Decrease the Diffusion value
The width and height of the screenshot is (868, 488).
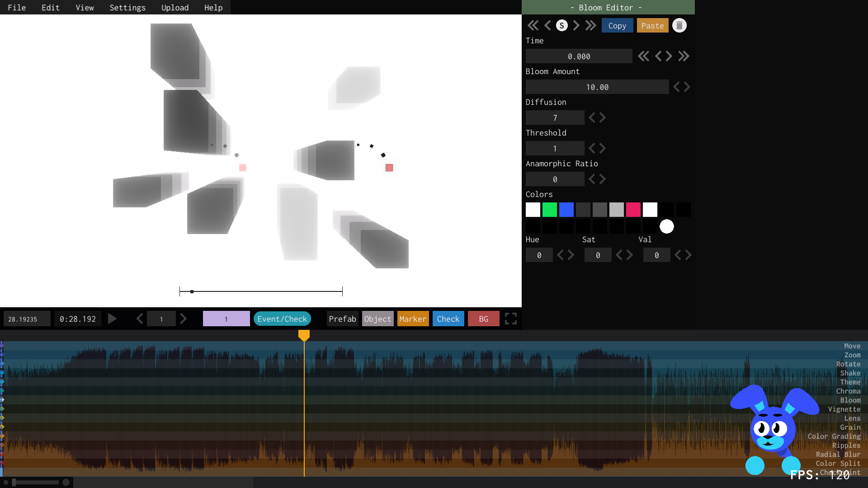click(592, 118)
